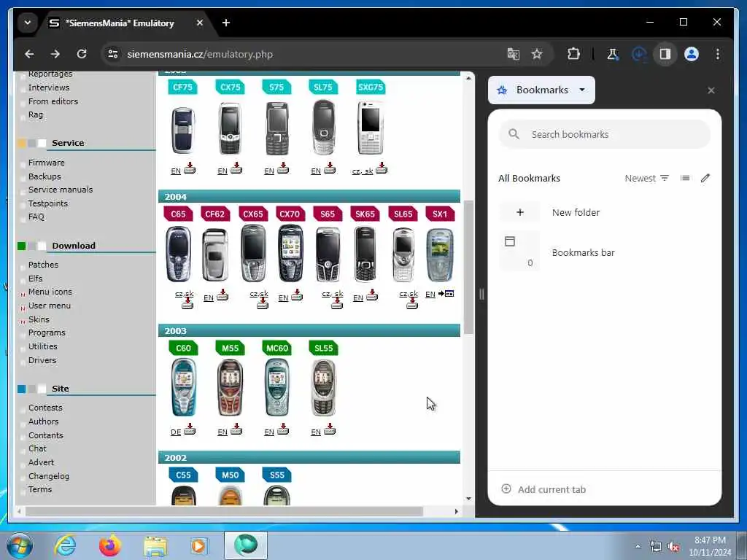Go back with the browser back arrow

[x=29, y=54]
